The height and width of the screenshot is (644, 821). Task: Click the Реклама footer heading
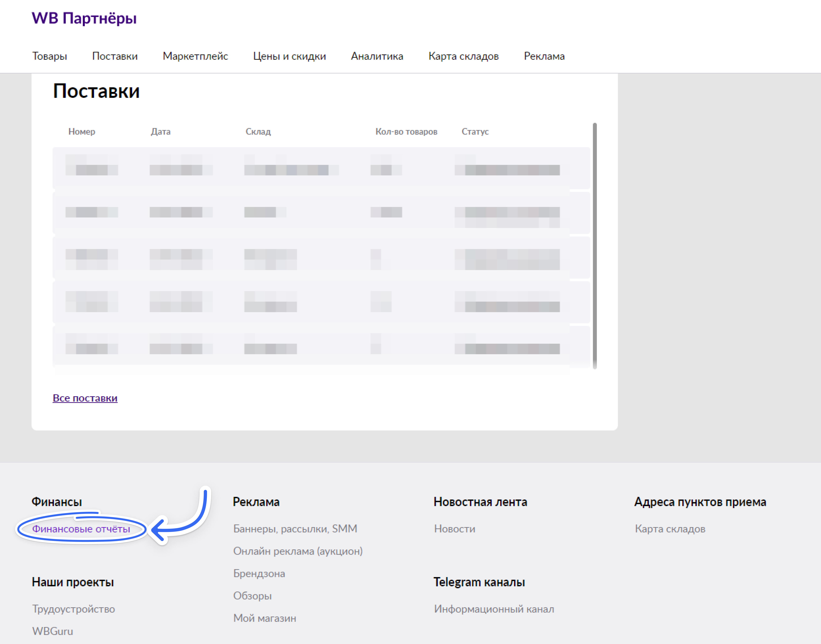tap(256, 502)
